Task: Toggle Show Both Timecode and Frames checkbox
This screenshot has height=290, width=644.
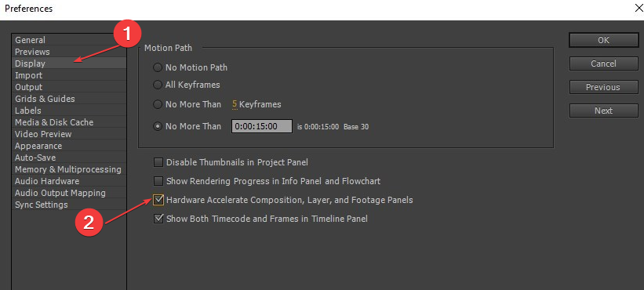Action: [x=158, y=219]
